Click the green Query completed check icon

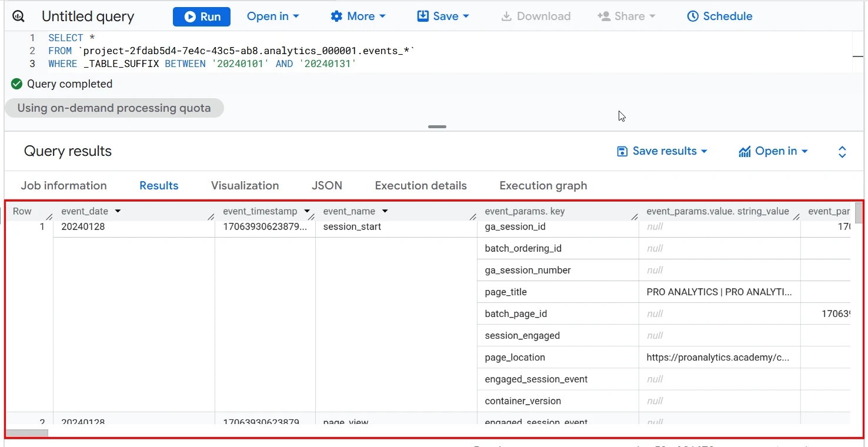pos(16,84)
